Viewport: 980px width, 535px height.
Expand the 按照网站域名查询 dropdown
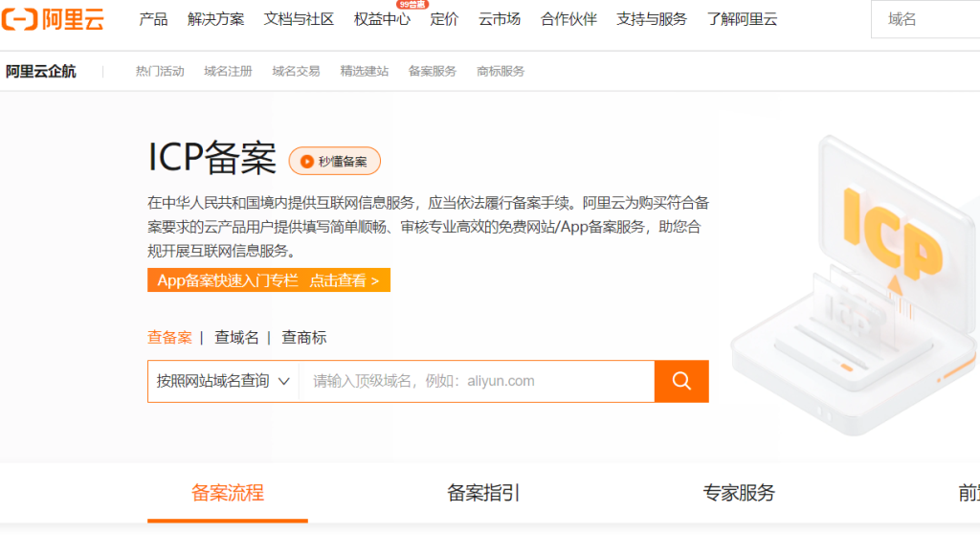click(x=223, y=381)
